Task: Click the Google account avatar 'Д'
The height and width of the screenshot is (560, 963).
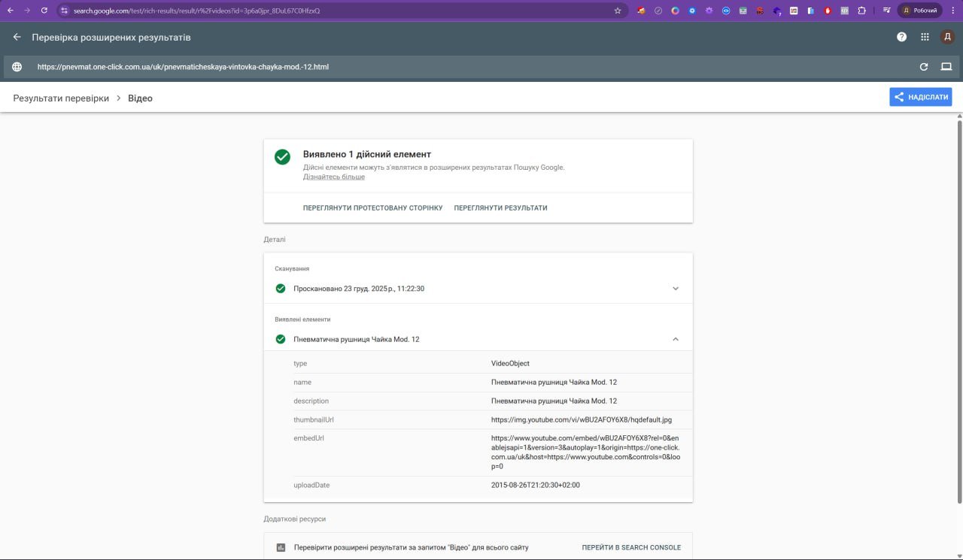Action: coord(947,37)
